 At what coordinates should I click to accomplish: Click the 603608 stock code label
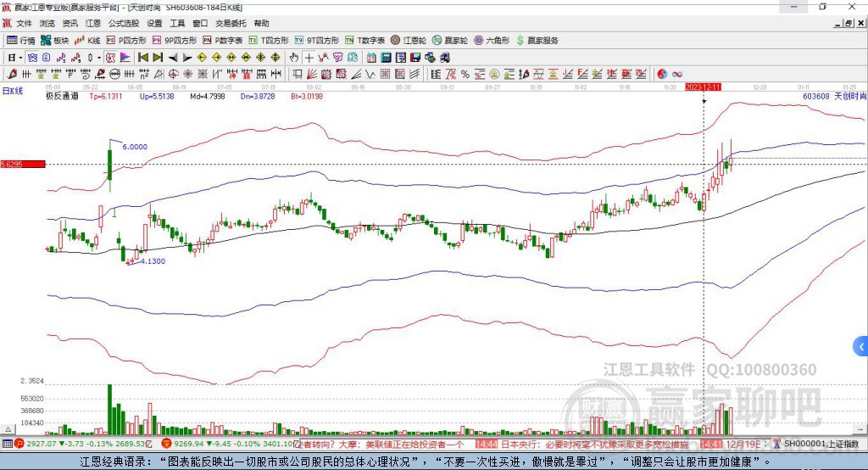click(816, 96)
